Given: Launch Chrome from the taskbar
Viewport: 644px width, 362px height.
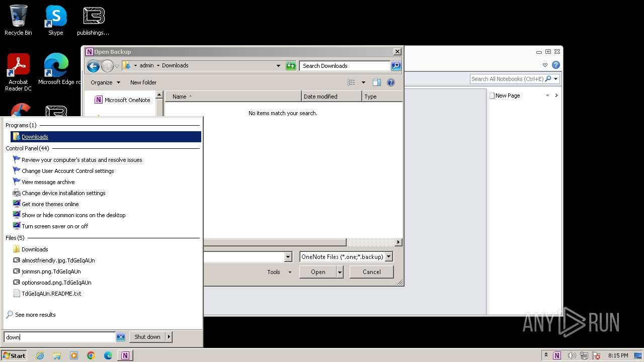Looking at the screenshot, I should [x=91, y=355].
